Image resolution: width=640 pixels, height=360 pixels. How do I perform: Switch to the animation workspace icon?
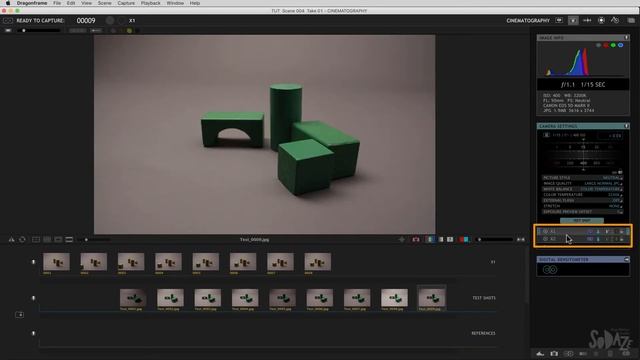click(x=559, y=20)
